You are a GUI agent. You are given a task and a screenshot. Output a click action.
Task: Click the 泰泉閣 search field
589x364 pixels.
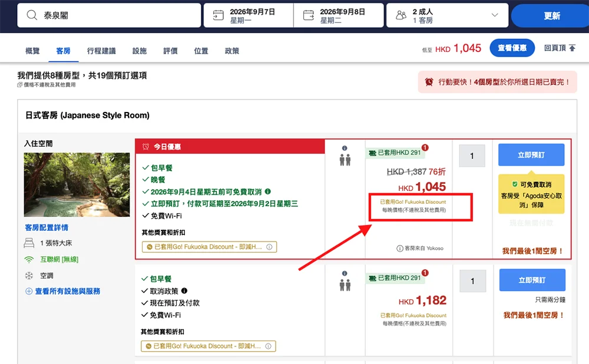(x=109, y=15)
